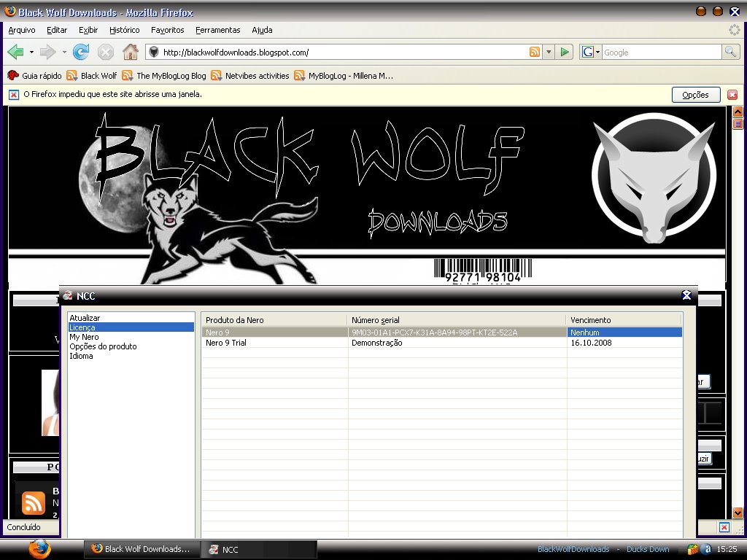Click the page scrollbar up arrow
The width and height of the screenshot is (747, 560).
tap(738, 112)
